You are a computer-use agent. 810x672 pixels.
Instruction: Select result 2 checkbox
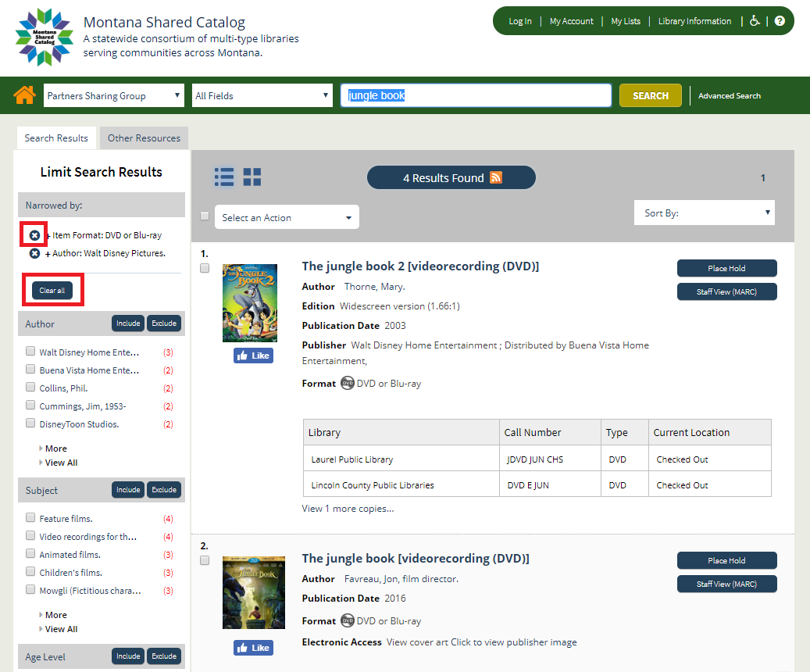[205, 560]
